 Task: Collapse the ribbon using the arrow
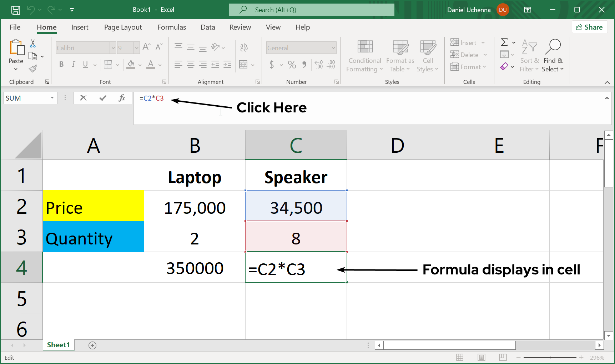point(607,82)
